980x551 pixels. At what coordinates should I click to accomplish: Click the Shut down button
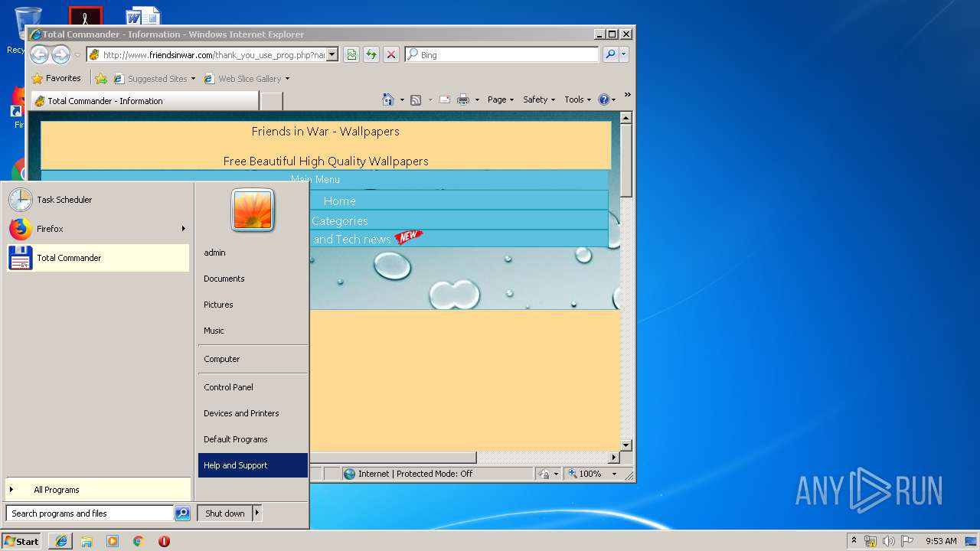pyautogui.click(x=225, y=514)
